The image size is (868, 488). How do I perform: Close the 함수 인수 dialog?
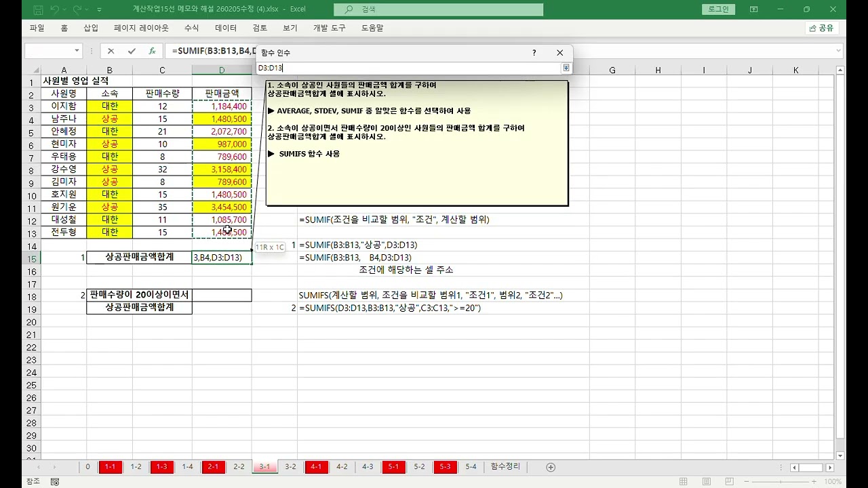point(559,52)
